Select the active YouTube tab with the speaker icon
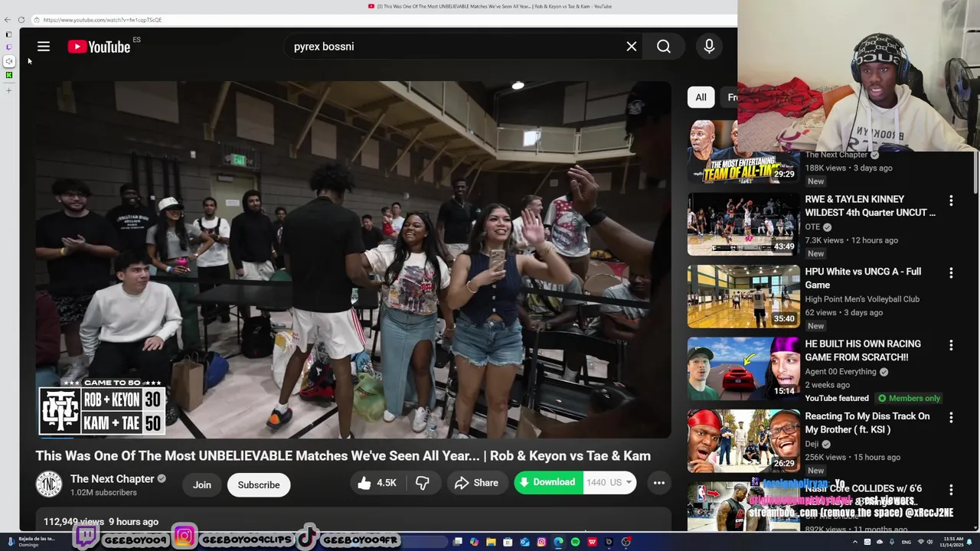The height and width of the screenshot is (551, 980). [x=9, y=61]
